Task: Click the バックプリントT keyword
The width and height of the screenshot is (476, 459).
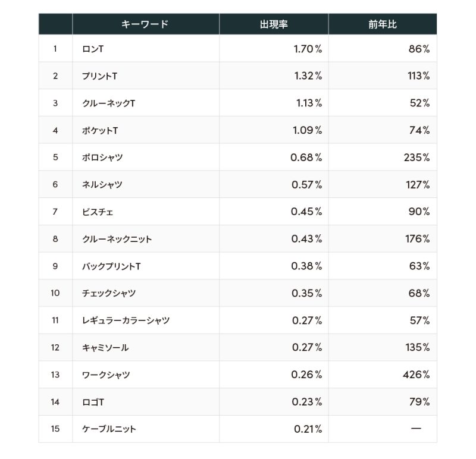Action: point(111,266)
